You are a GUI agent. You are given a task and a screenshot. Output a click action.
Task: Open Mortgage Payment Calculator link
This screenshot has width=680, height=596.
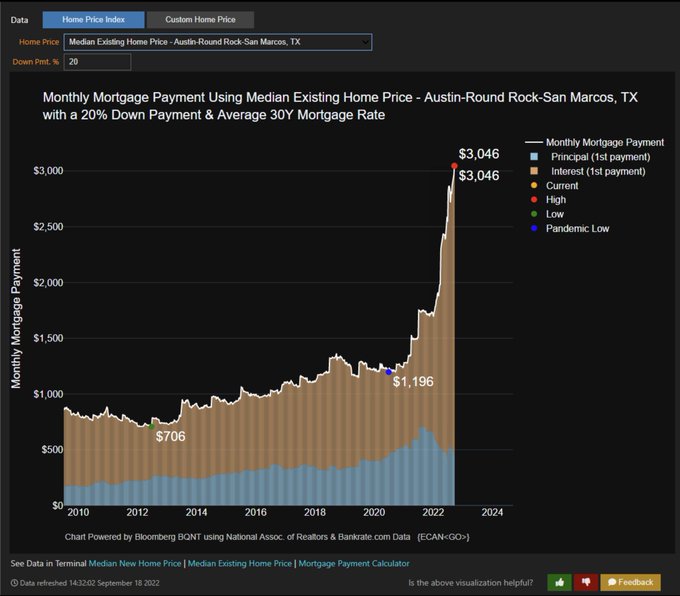coord(354,563)
